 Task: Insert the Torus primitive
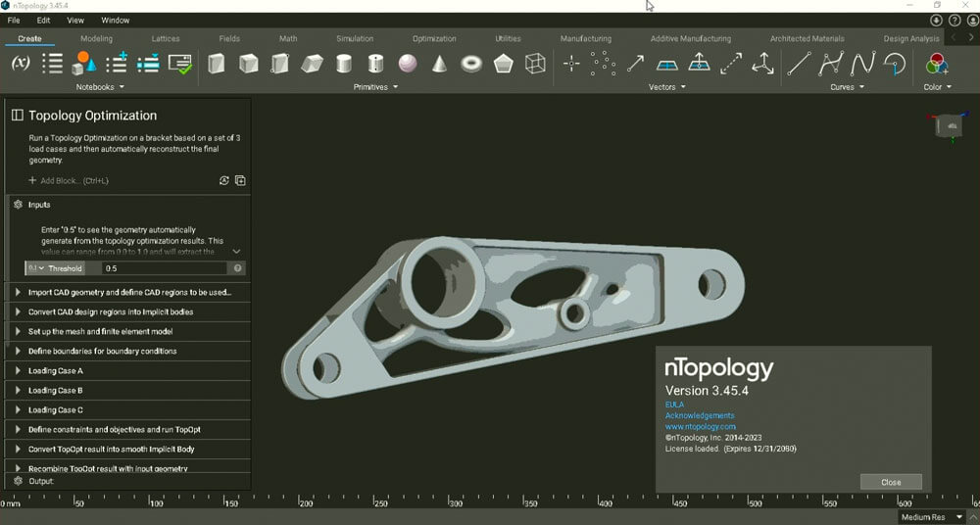click(x=471, y=64)
